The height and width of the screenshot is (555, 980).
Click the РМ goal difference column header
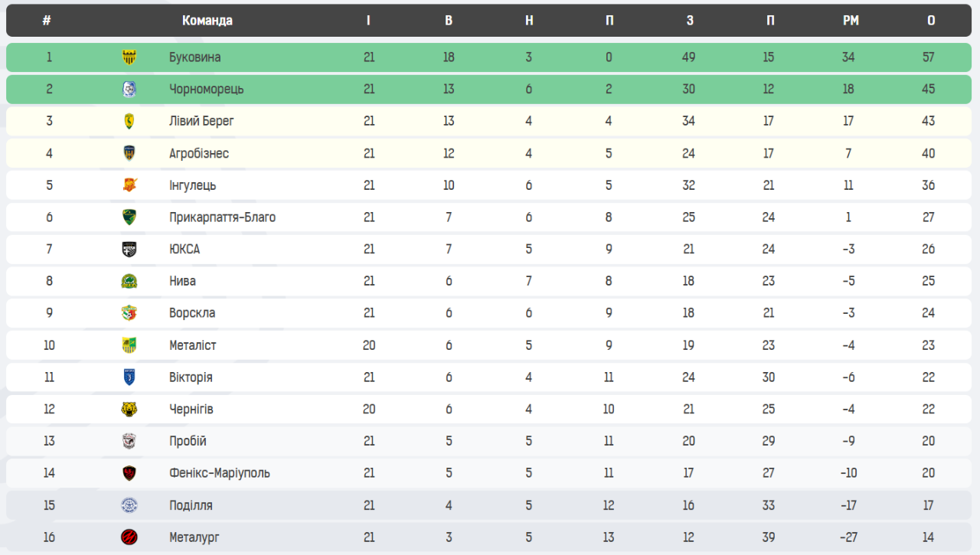[x=850, y=21]
